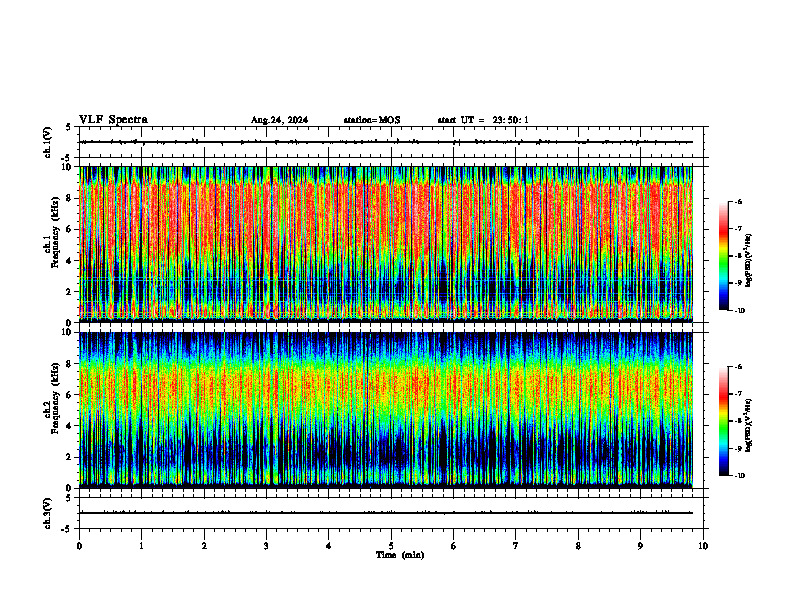The height and width of the screenshot is (612, 792).
Task: Click the ch.3(V) waveform axis label
Action: click(47, 513)
